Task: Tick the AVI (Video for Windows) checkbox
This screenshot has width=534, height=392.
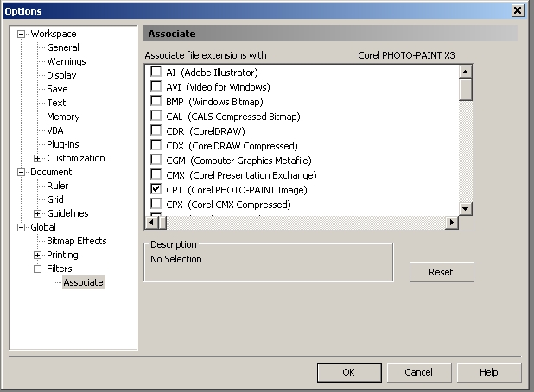Action: (x=156, y=87)
